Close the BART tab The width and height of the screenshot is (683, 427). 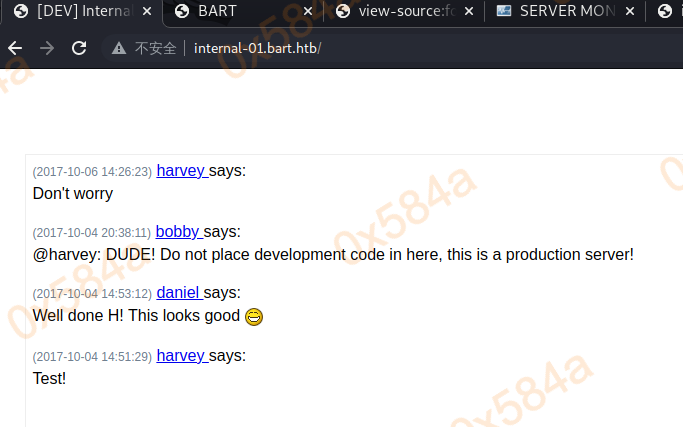(x=307, y=12)
